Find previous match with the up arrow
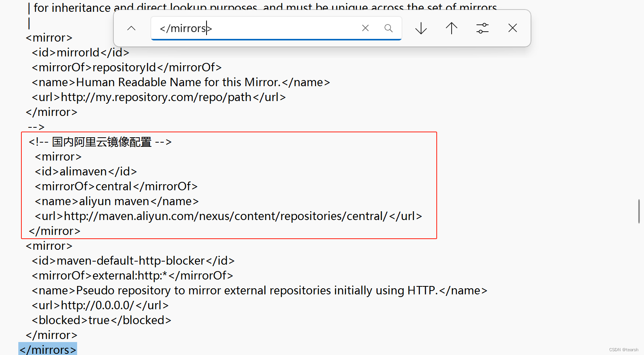Viewport: 644px width, 355px height. (x=452, y=28)
